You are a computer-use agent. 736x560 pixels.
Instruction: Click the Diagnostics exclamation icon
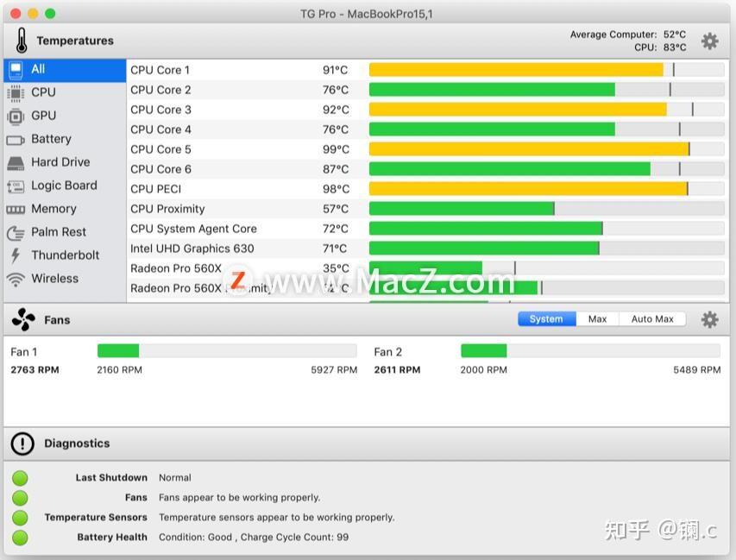click(22, 444)
